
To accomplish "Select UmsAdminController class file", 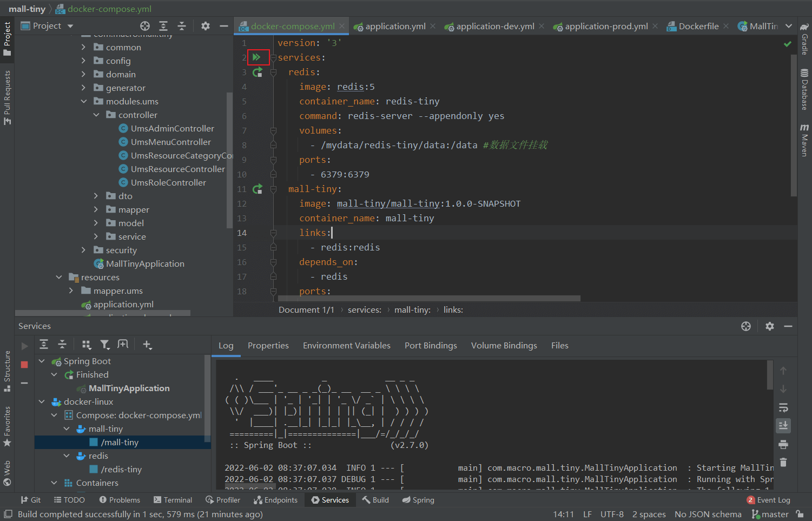I will click(167, 128).
